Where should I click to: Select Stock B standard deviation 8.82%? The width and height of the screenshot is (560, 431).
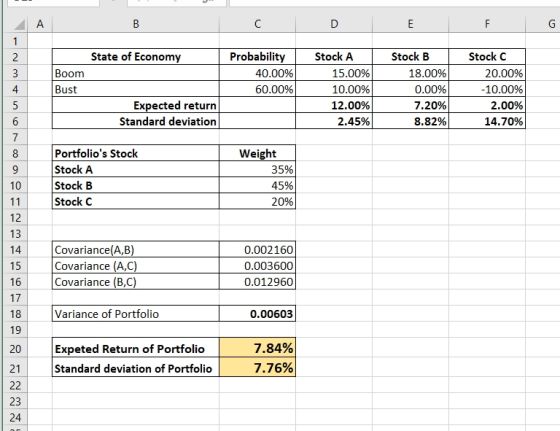click(410, 121)
